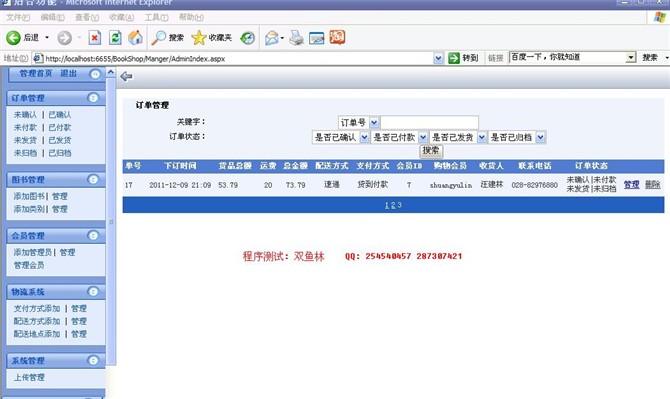Open the Back button history dropdown arrow
The height and width of the screenshot is (399, 670).
tap(47, 38)
